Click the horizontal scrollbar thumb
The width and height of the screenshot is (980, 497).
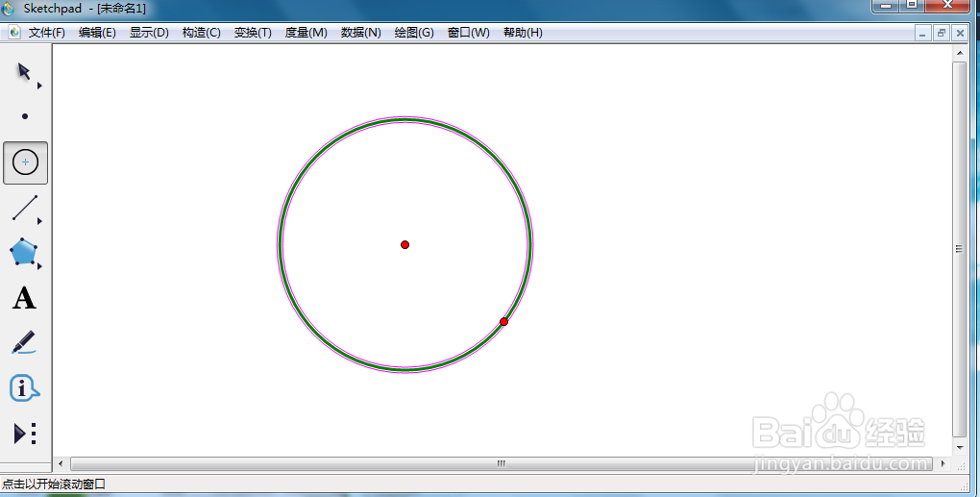pos(500,464)
